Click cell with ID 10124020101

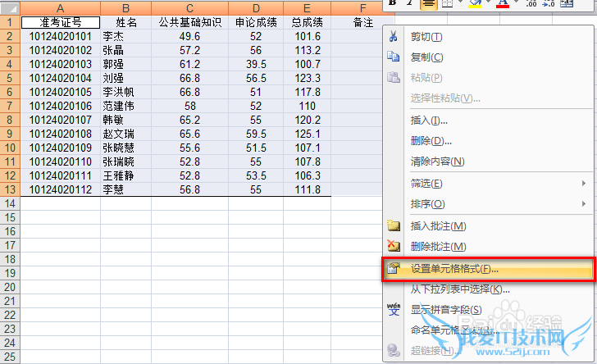coord(61,37)
